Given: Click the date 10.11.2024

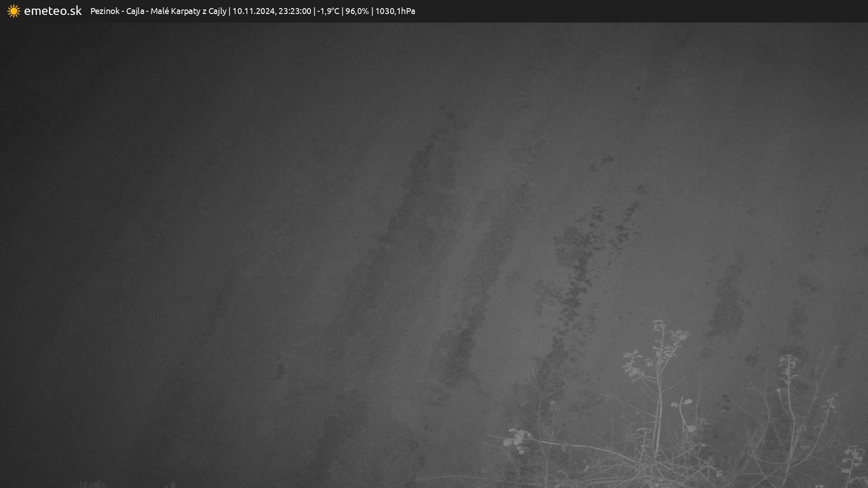Looking at the screenshot, I should [254, 11].
